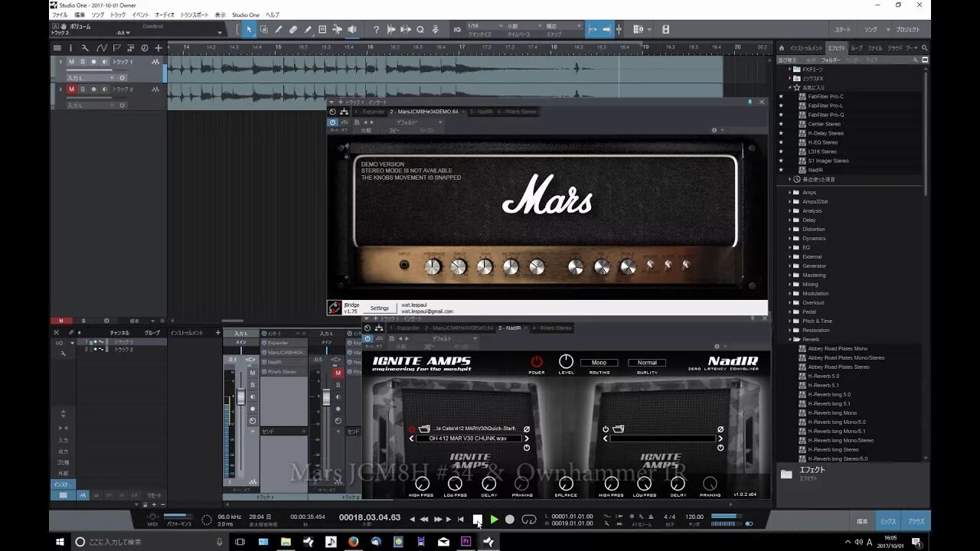980x551 pixels.
Task: Adjust the second mixer channel volume fader
Action: pyautogui.click(x=326, y=396)
